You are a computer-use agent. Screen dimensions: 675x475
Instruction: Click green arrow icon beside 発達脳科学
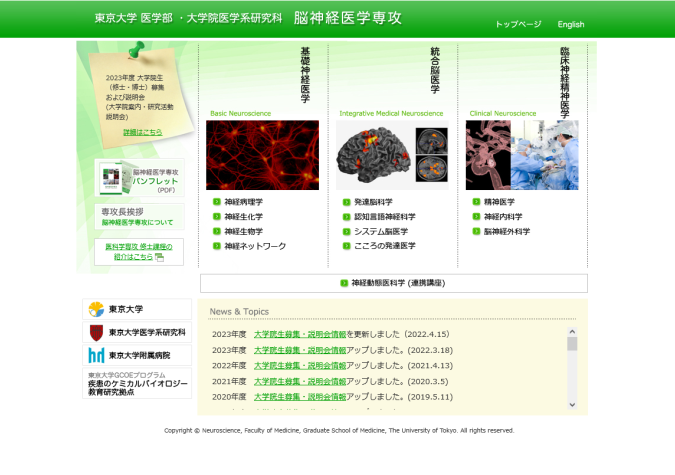pyautogui.click(x=347, y=202)
